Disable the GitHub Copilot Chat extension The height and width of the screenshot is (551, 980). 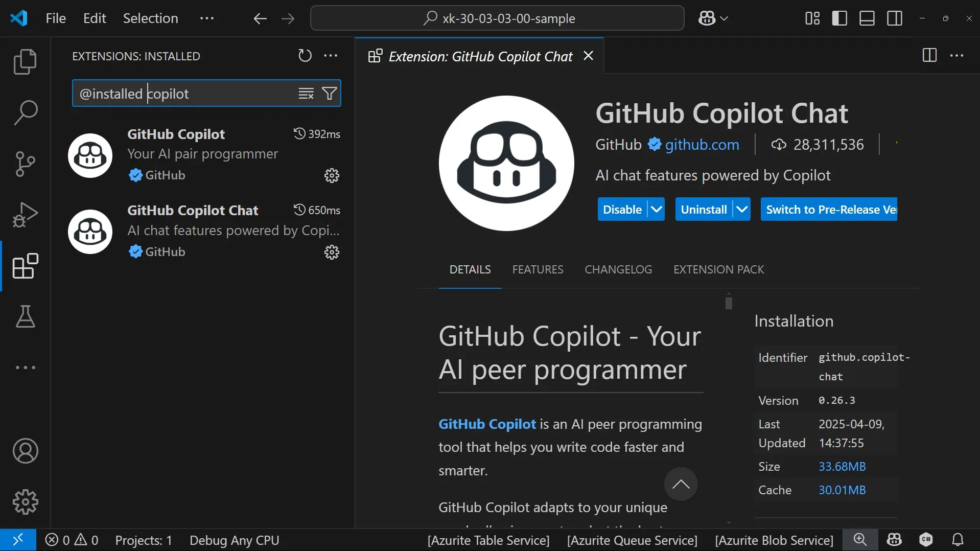click(x=622, y=210)
